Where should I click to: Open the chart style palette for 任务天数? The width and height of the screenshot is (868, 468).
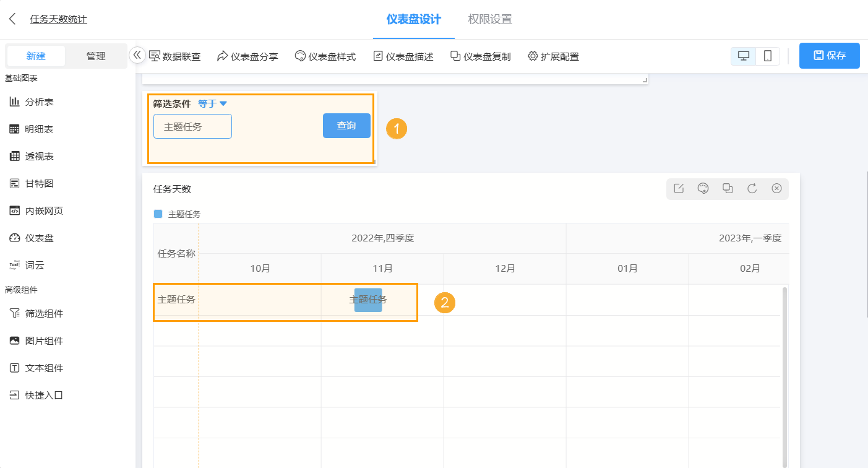703,189
